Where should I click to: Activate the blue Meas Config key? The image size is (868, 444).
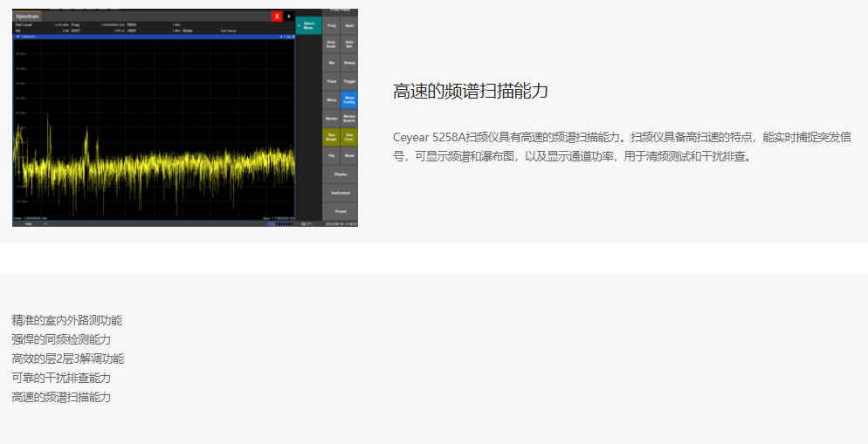pyautogui.click(x=349, y=99)
